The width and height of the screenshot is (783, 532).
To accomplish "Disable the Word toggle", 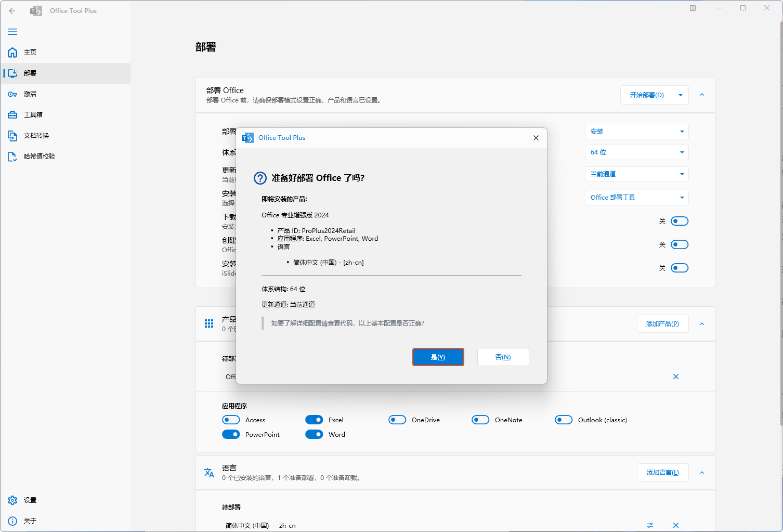I will 314,435.
